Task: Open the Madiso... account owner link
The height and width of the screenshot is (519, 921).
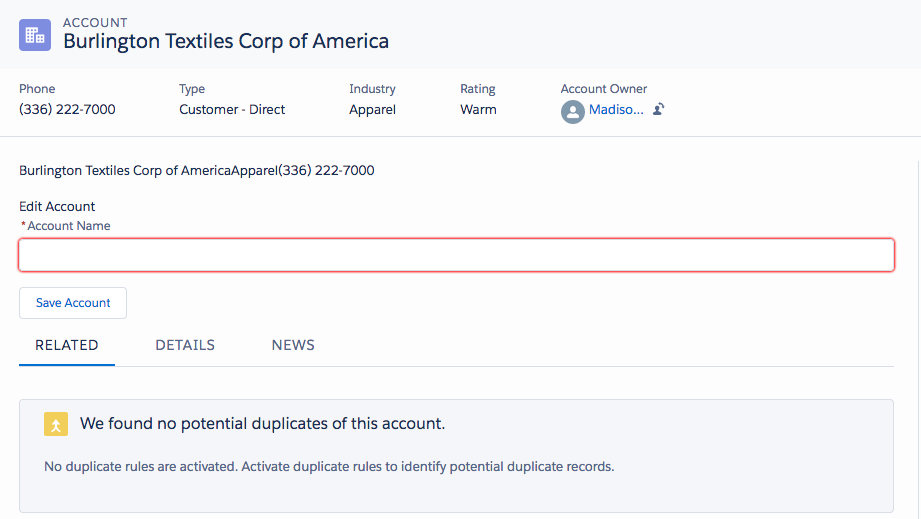Action: point(616,110)
